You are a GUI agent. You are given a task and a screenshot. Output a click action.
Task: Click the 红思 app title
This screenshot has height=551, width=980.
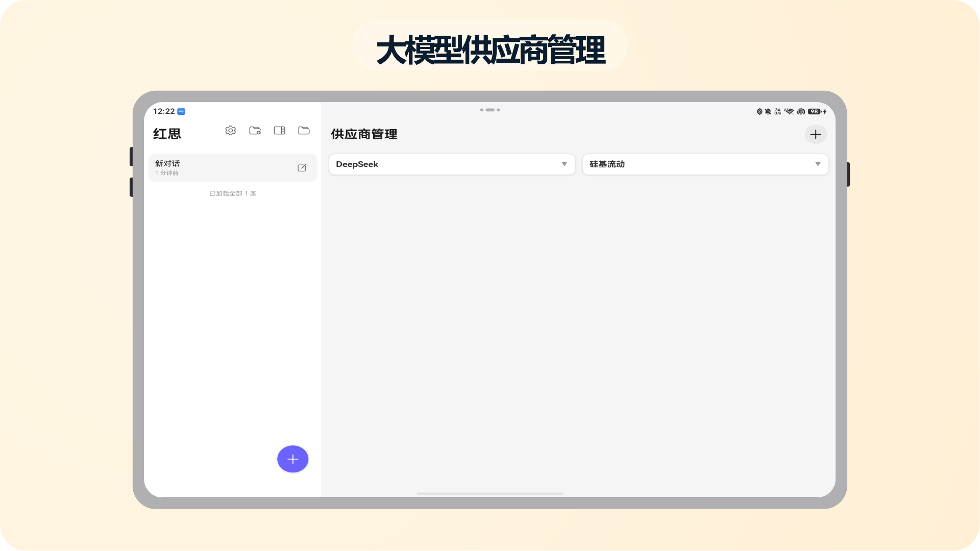[x=167, y=134]
